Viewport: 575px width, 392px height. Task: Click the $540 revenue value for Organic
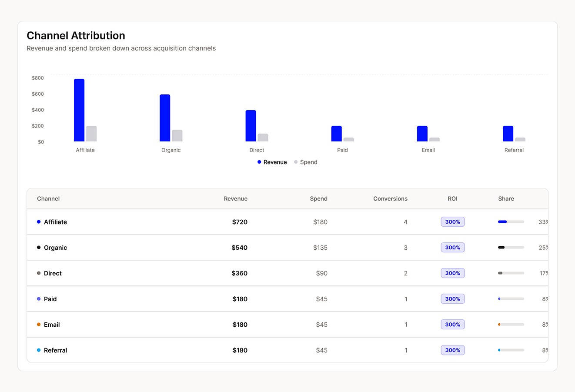coord(240,248)
